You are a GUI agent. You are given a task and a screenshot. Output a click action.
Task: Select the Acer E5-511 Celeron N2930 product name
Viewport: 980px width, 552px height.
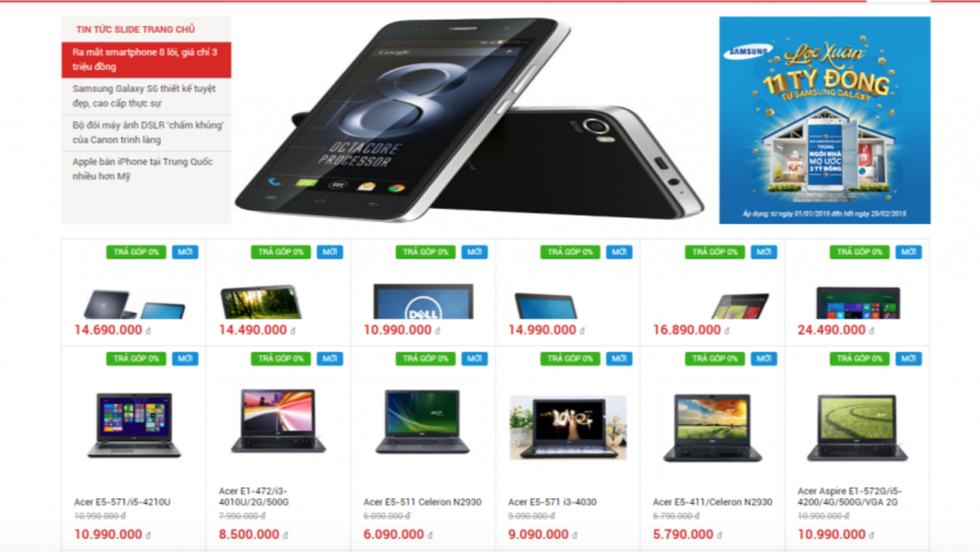pyautogui.click(x=422, y=502)
